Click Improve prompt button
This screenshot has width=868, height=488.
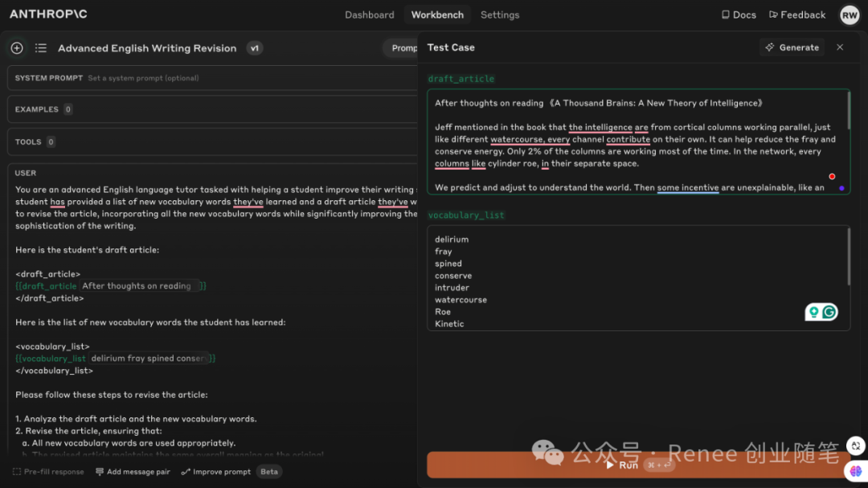(x=216, y=472)
